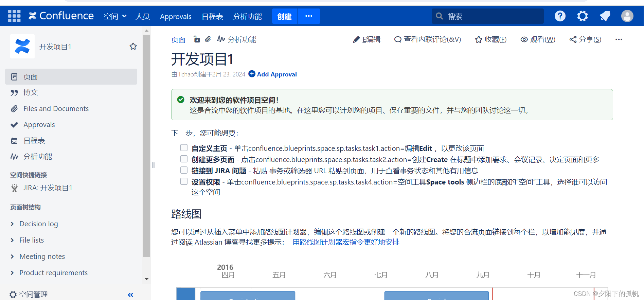The image size is (644, 300).
Task: Open the app switcher grid icon
Action: tap(14, 16)
